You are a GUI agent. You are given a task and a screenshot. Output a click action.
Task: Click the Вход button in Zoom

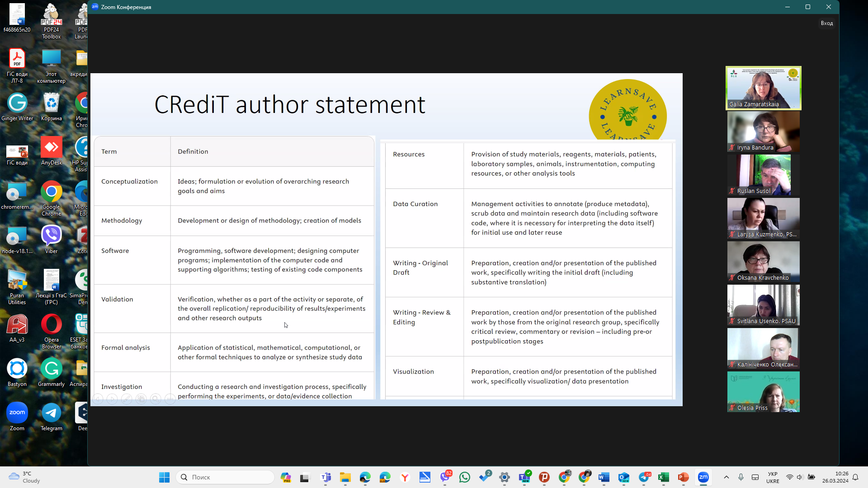click(x=826, y=23)
